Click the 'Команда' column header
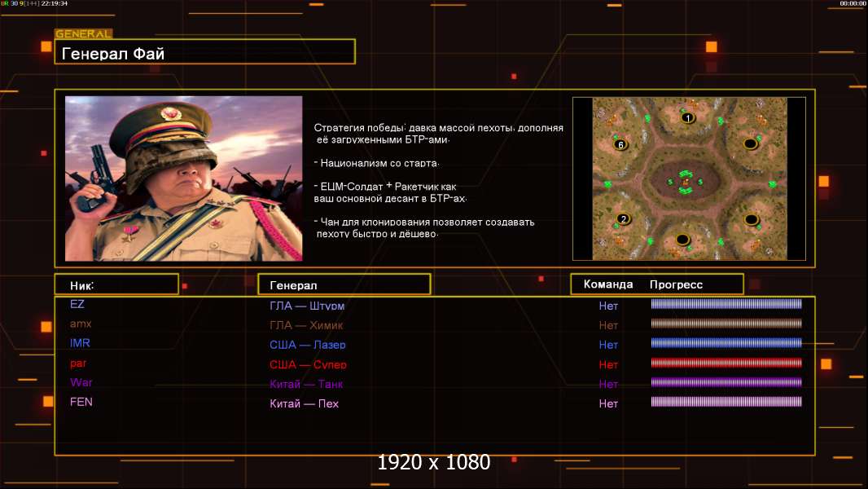This screenshot has width=868, height=489. click(607, 284)
